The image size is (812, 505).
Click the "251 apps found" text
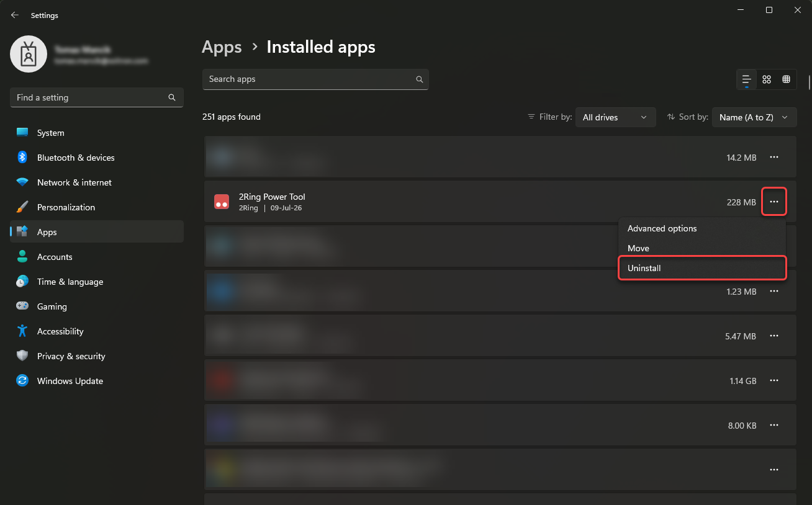coord(232,117)
